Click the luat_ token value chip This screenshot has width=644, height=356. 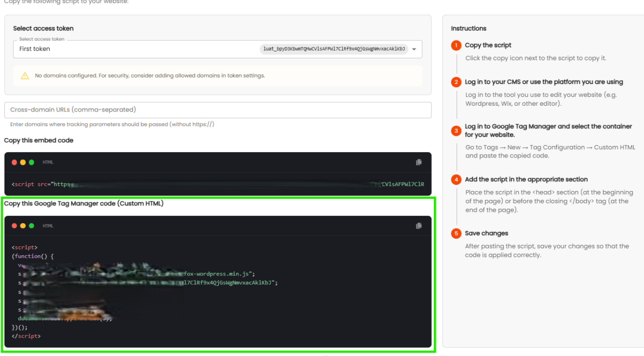click(334, 49)
